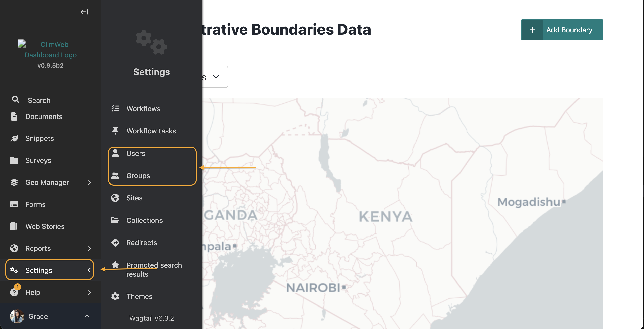Viewport: 644px width, 329px height.
Task: Open Workflow tasks via the pin icon
Action: point(115,131)
